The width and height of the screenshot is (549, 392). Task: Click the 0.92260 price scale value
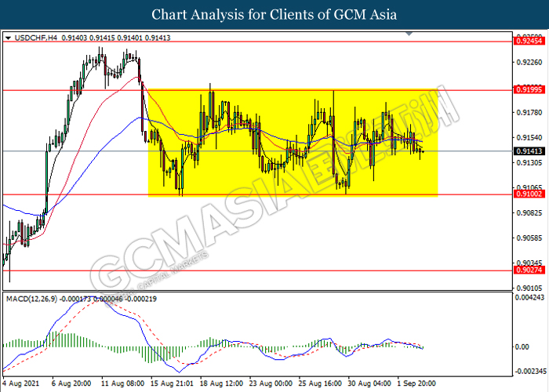(529, 62)
